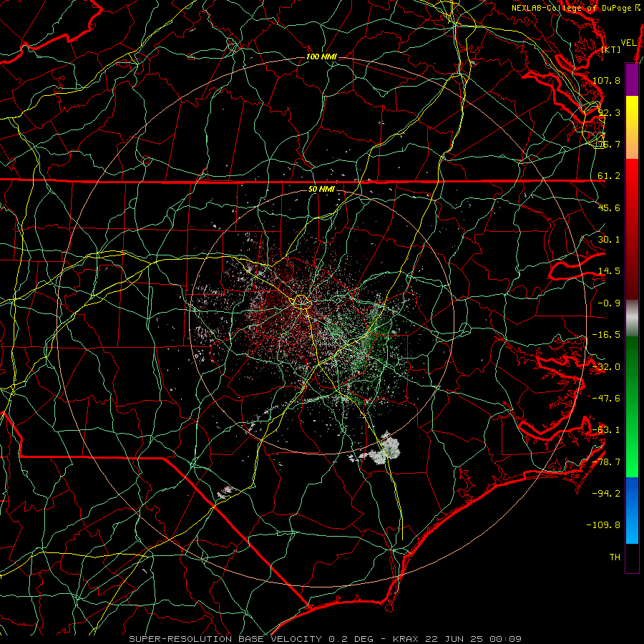Pick the red segment of the velocity color bar
The image size is (644, 644).
pyautogui.click(x=632, y=229)
